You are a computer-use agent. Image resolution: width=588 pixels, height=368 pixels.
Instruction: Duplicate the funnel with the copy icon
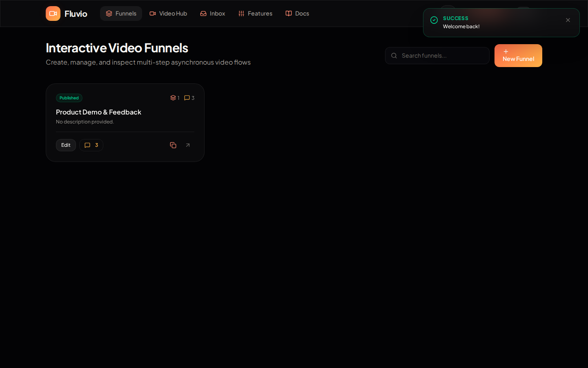tap(173, 145)
